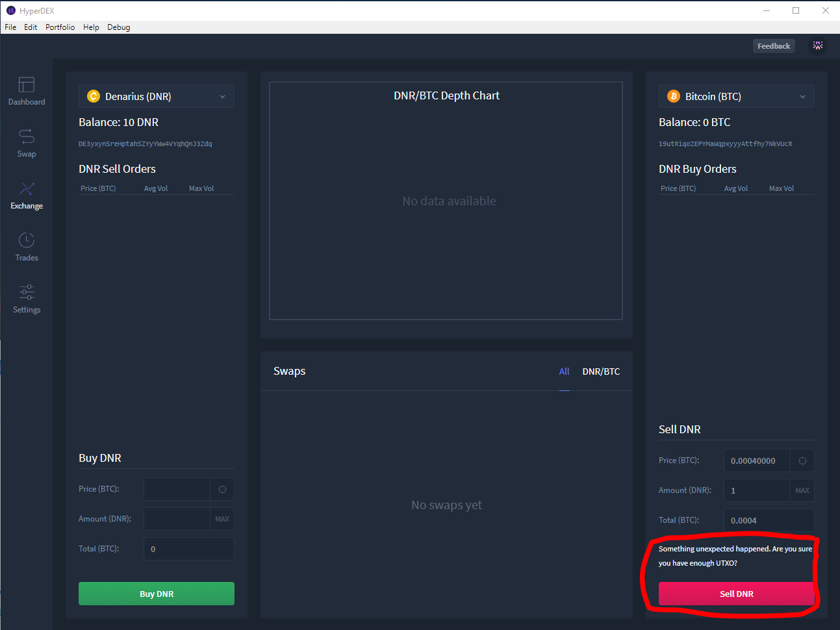Click the 'Balance: 10 DNR' text
The height and width of the screenshot is (630, 840).
tap(119, 122)
